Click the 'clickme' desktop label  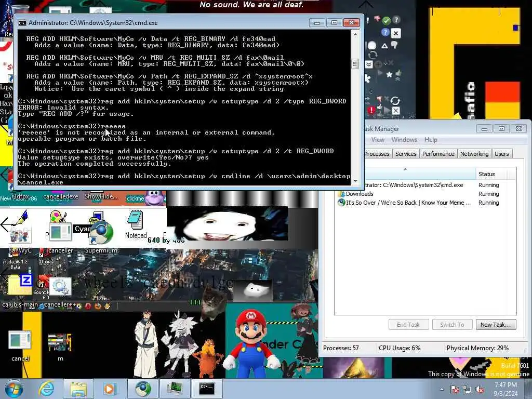(x=135, y=198)
